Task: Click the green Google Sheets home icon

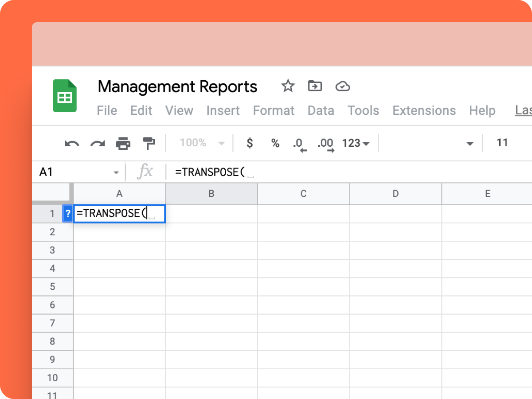Action: pyautogui.click(x=65, y=96)
